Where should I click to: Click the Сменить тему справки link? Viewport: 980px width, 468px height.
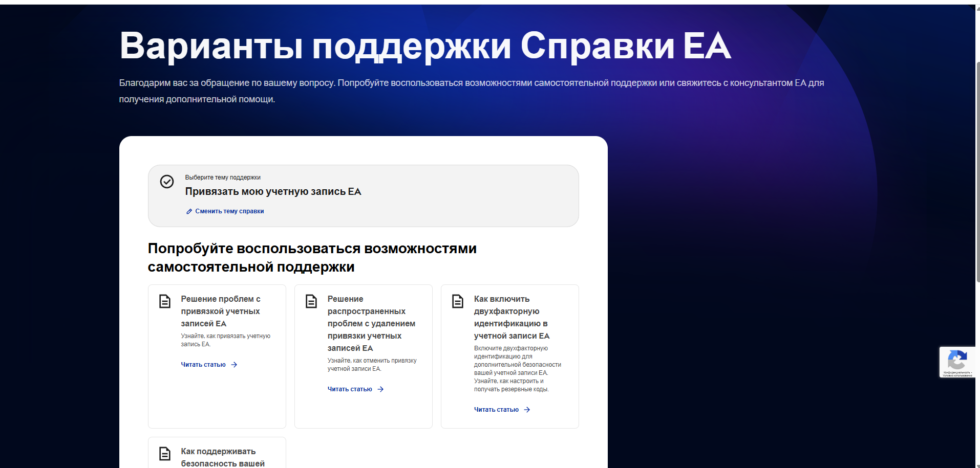point(229,211)
